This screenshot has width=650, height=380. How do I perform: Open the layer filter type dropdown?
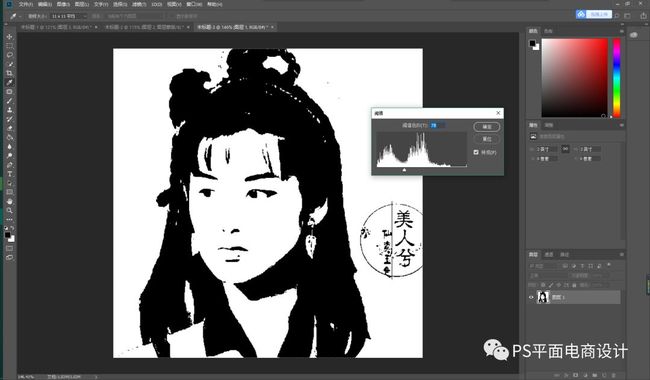coord(545,266)
